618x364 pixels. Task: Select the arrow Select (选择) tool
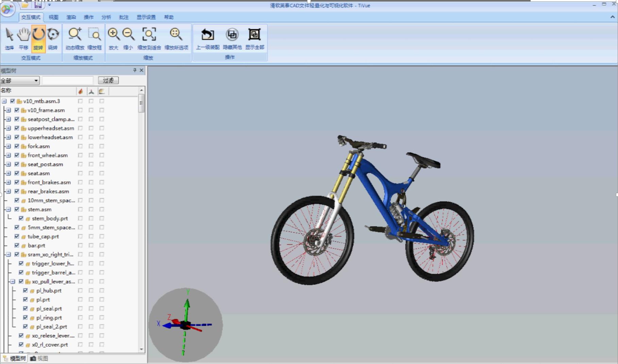9,39
